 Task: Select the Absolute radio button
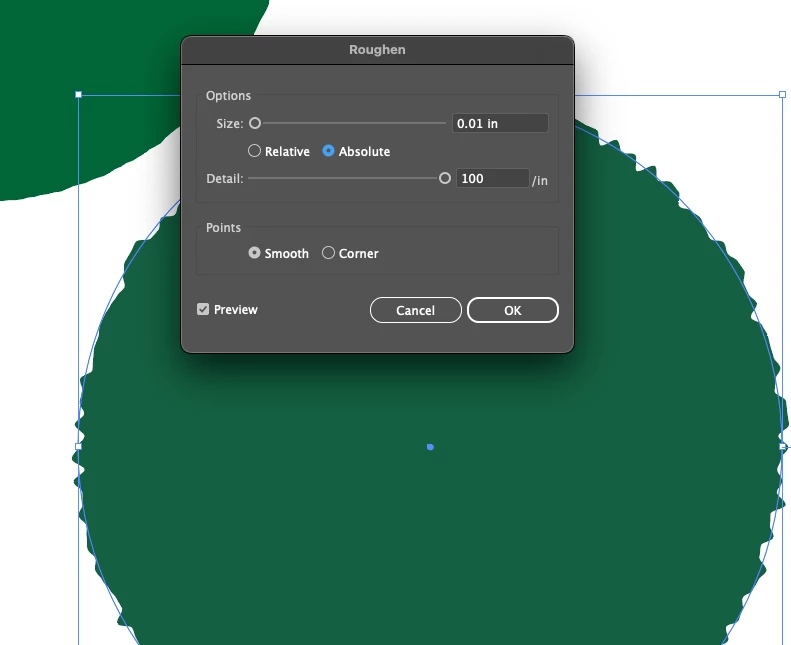[x=328, y=151]
